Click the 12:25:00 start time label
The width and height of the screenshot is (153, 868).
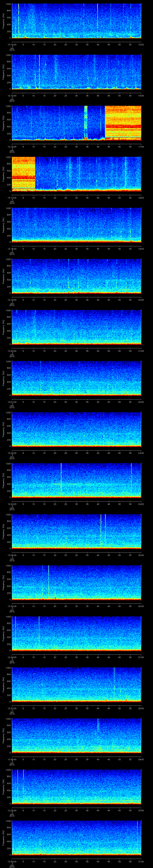click(x=12, y=606)
